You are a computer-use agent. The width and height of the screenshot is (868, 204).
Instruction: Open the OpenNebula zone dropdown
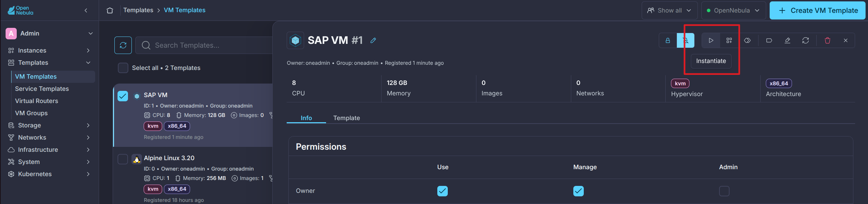click(733, 10)
